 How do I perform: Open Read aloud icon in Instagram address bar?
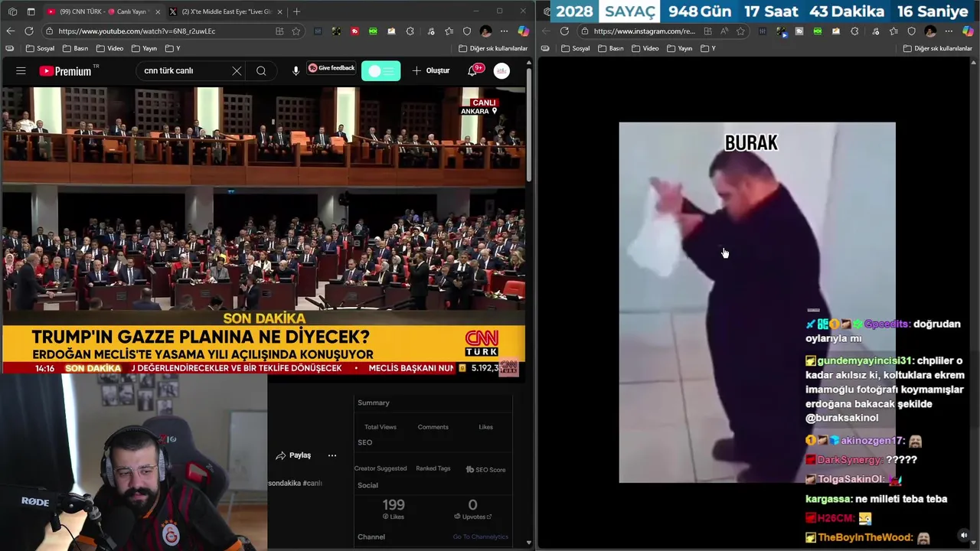click(x=724, y=31)
